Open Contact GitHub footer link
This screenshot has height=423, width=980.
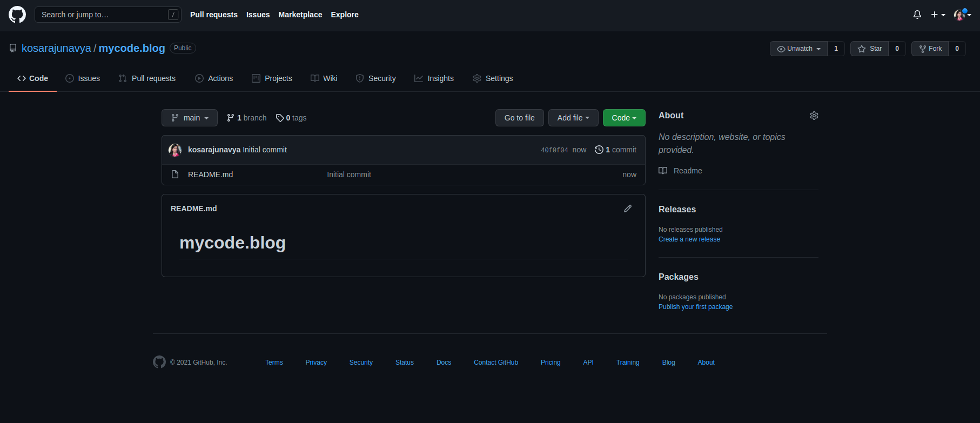pos(496,362)
